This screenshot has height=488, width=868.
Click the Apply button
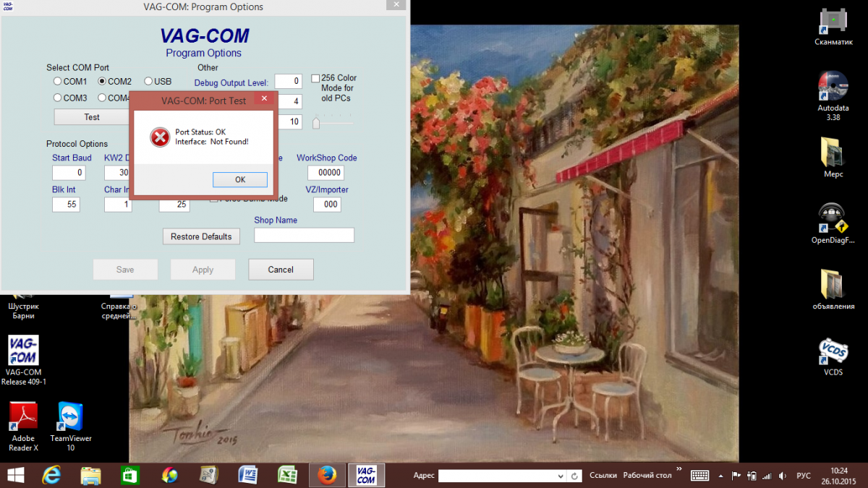click(x=203, y=270)
